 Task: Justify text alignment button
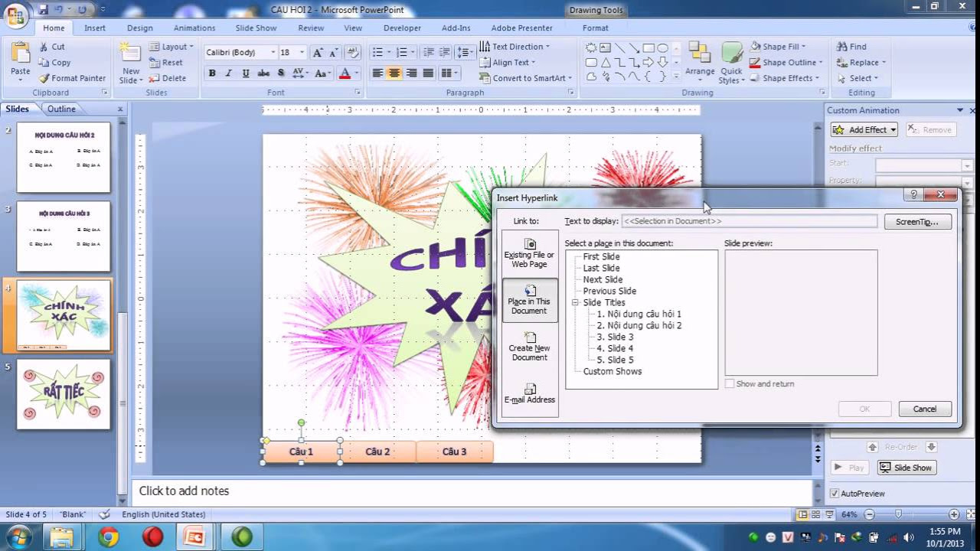click(428, 73)
